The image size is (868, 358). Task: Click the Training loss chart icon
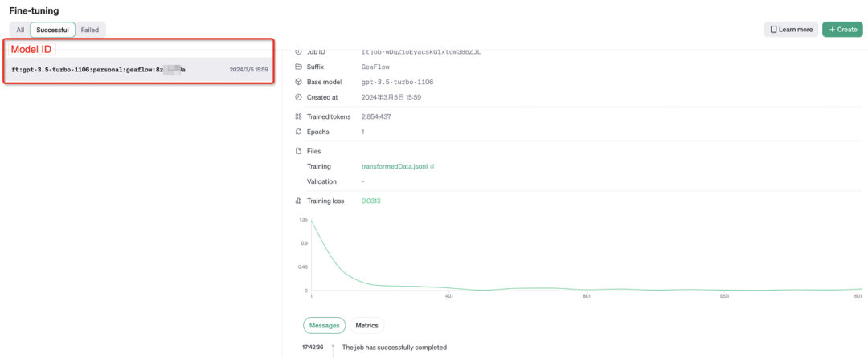point(298,201)
